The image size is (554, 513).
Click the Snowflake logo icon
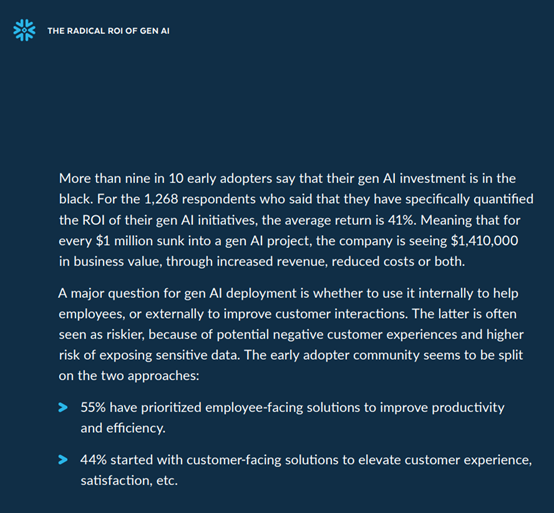tap(24, 30)
